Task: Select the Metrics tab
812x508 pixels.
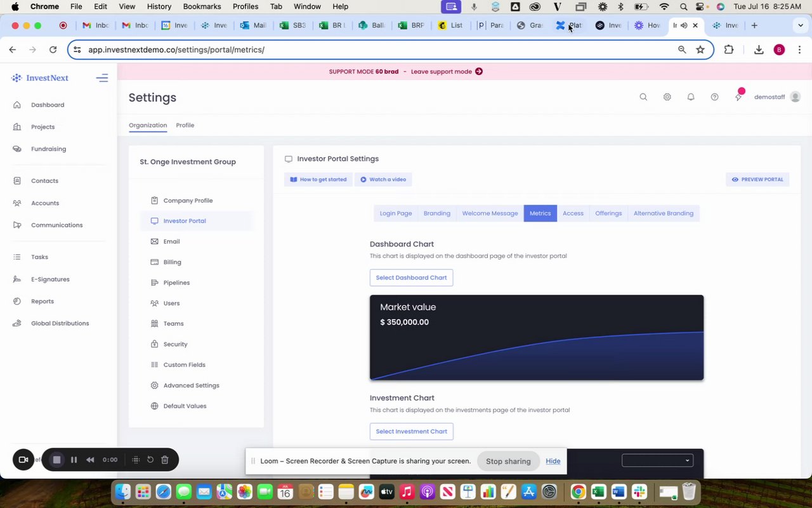Action: coord(540,213)
